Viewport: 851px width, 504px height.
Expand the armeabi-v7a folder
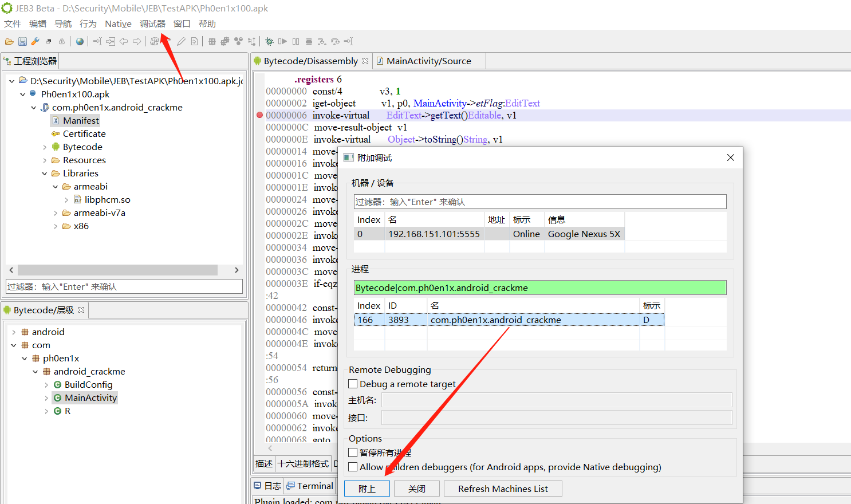click(x=56, y=213)
